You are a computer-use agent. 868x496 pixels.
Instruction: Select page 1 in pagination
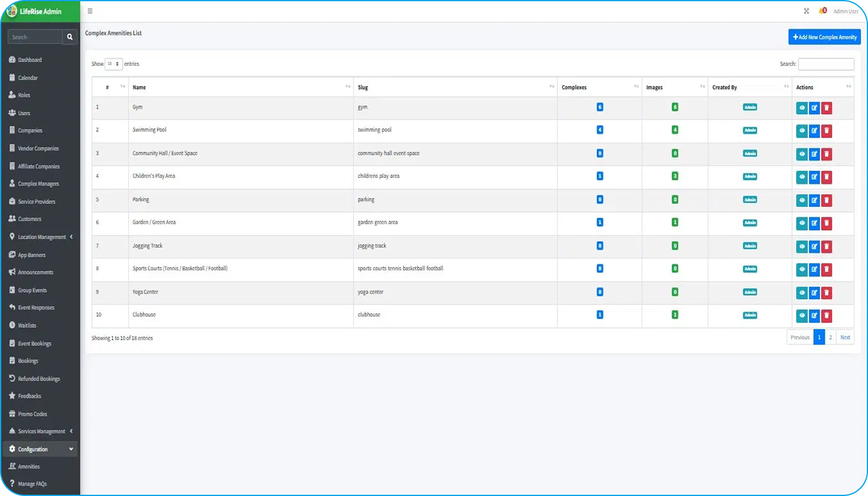pos(819,337)
